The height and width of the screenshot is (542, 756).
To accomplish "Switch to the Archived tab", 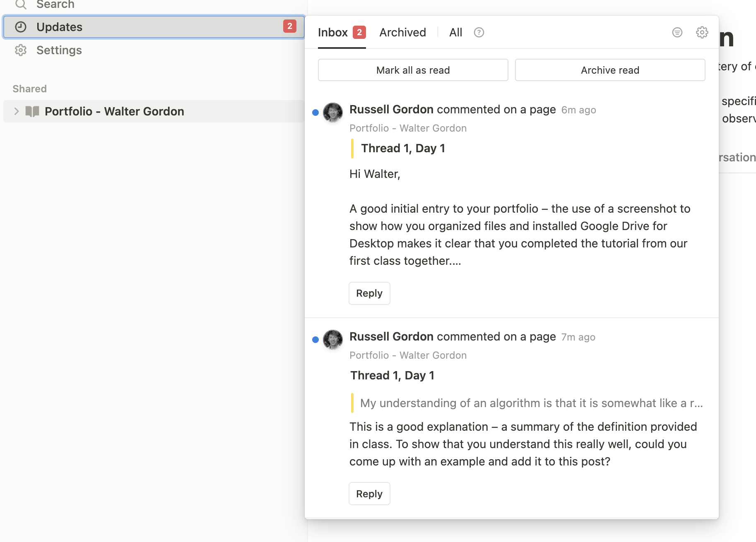I will click(x=402, y=32).
